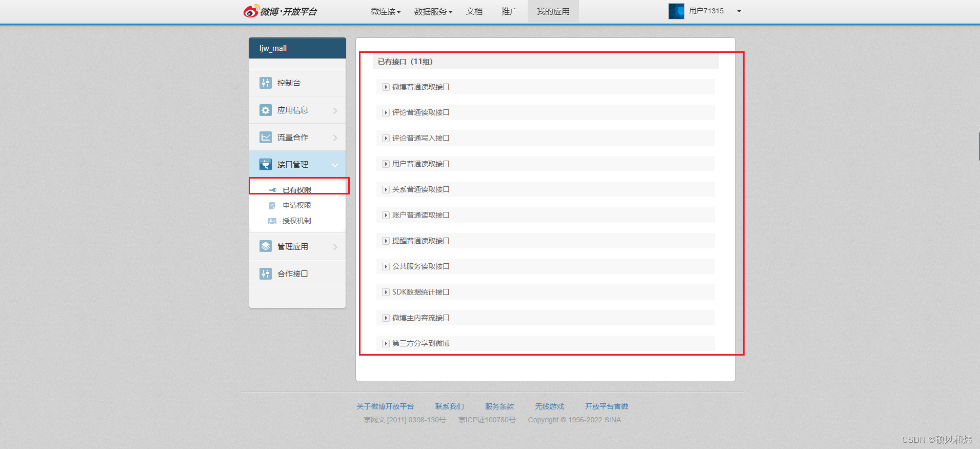The height and width of the screenshot is (449, 980).
Task: Open the 控制台 sidebar icon
Action: (x=266, y=83)
